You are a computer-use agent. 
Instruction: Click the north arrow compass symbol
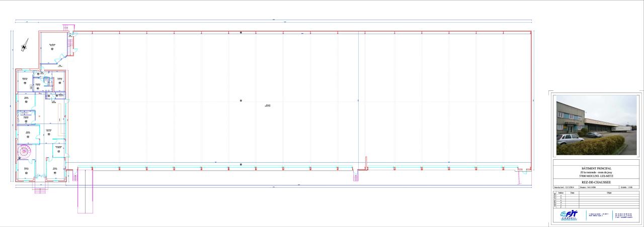click(x=24, y=47)
